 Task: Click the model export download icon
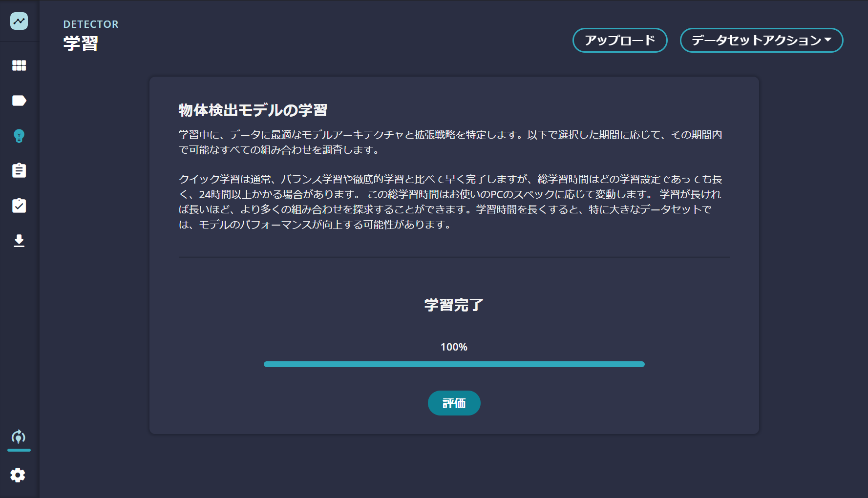(19, 241)
